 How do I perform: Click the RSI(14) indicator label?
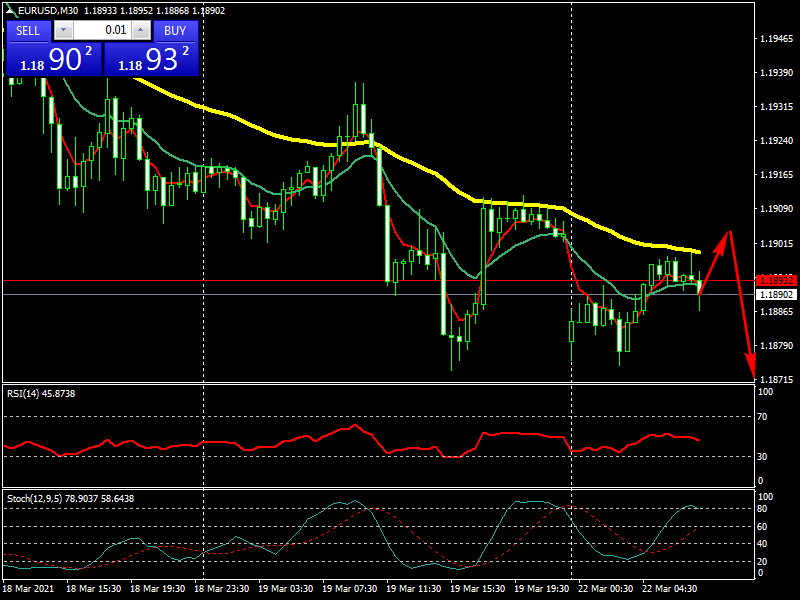tap(40, 394)
